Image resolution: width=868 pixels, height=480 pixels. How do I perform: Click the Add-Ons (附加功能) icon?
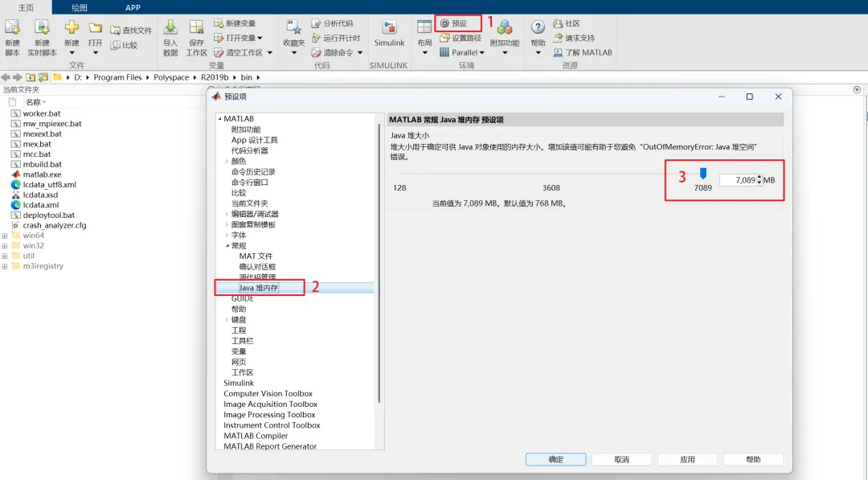pyautogui.click(x=504, y=27)
